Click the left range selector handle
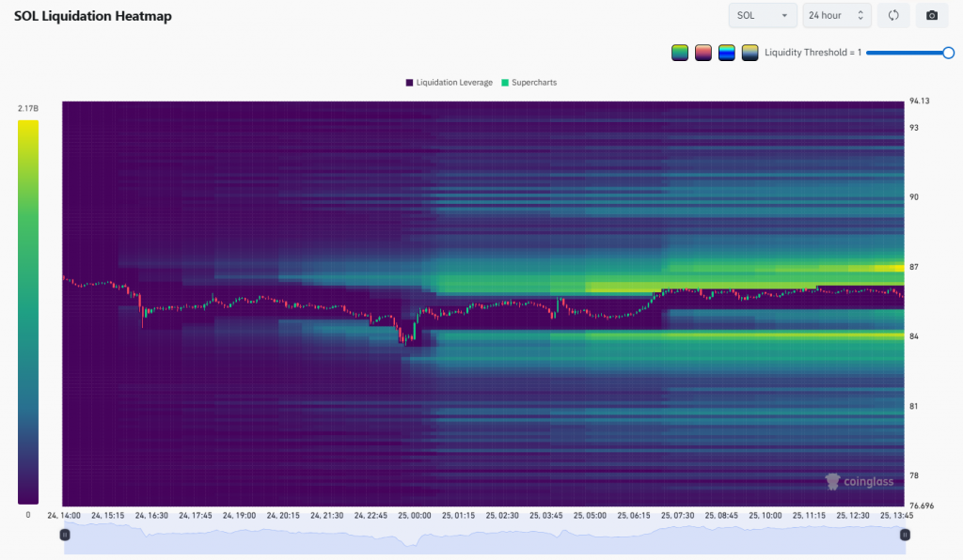 click(x=65, y=535)
